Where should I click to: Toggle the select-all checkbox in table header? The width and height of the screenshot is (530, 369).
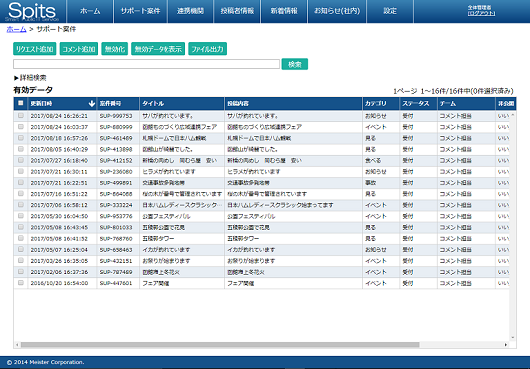[21, 103]
